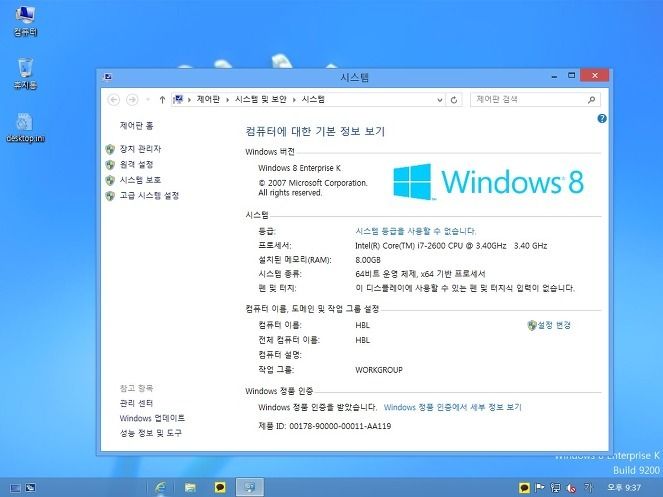This screenshot has width=663, height=497.
Task: Click the Windows 8 Enterprise K edition text
Action: click(299, 168)
